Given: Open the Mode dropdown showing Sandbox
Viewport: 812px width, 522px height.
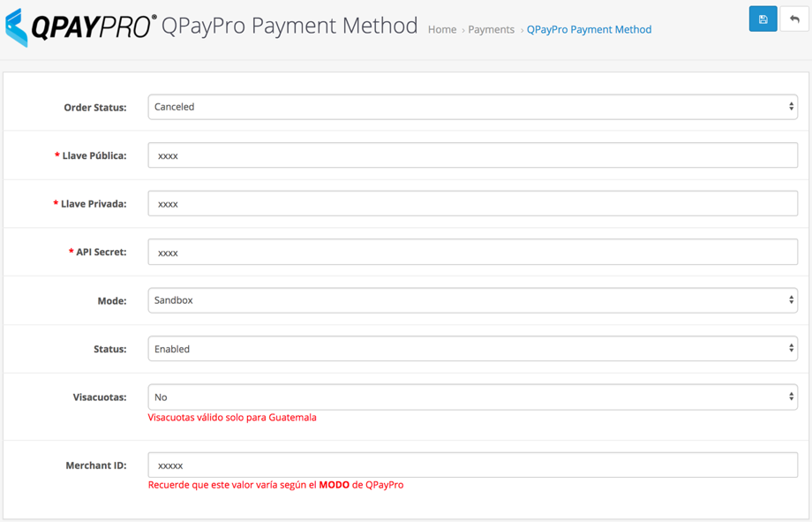Looking at the screenshot, I should 472,300.
